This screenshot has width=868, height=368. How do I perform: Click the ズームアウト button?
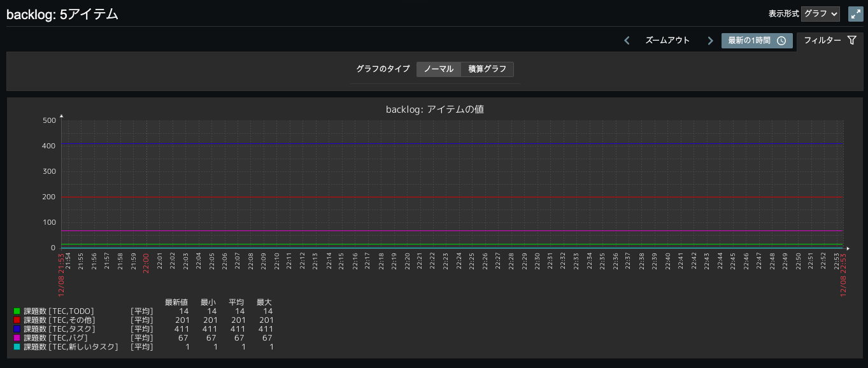667,41
